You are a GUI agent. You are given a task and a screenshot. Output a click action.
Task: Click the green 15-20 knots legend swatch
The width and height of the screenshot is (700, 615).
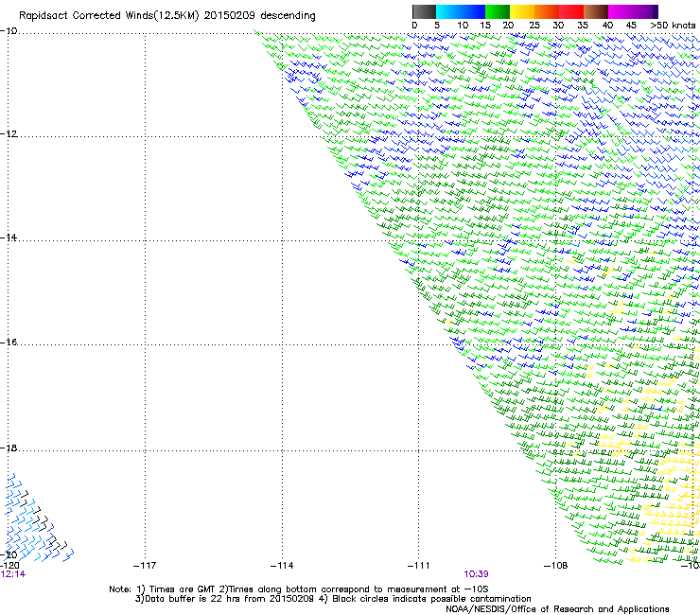coord(498,11)
